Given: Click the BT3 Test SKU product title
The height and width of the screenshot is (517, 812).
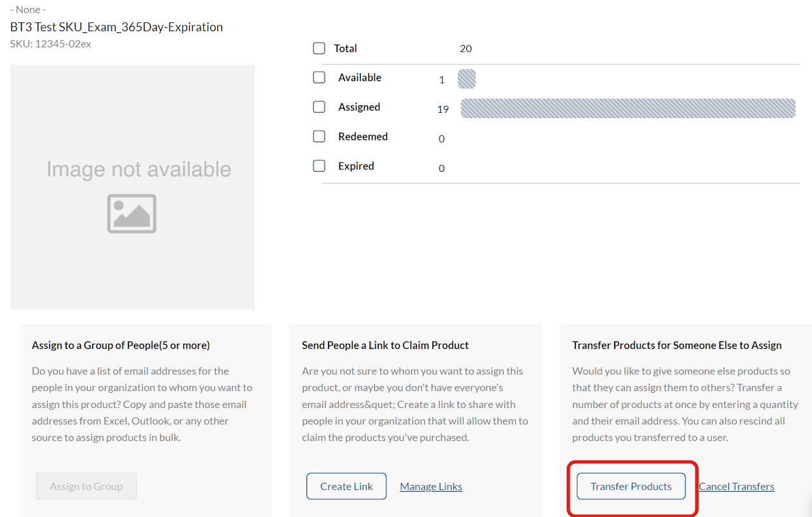Looking at the screenshot, I should point(117,27).
